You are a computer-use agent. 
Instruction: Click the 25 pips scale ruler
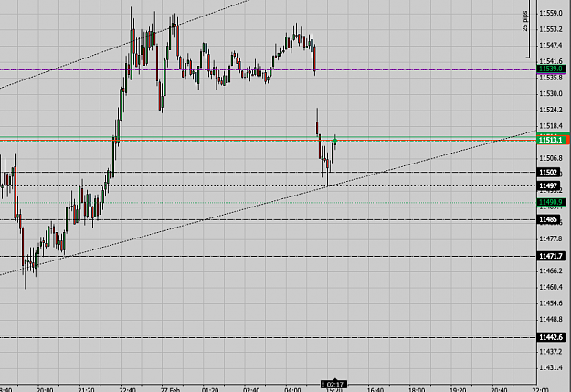pyautogui.click(x=527, y=28)
